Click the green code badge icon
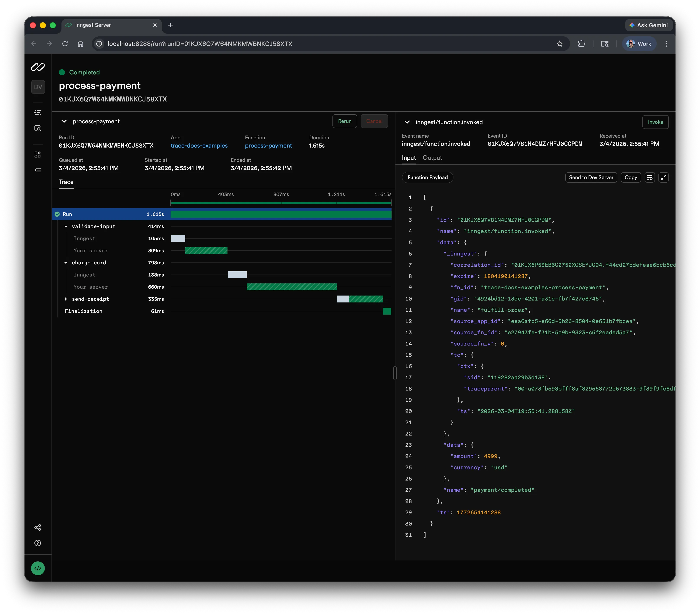This screenshot has height=614, width=700. [x=38, y=569]
